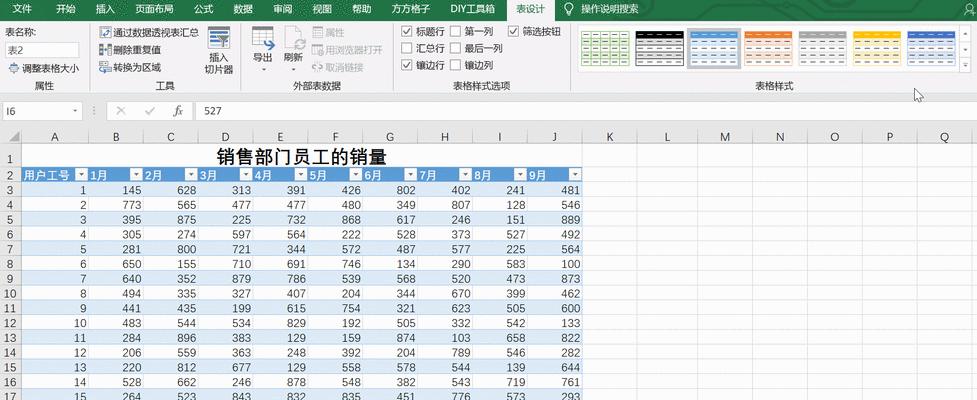Open filter dropdown for 用户工号 column
The image size is (977, 400).
coord(82,175)
